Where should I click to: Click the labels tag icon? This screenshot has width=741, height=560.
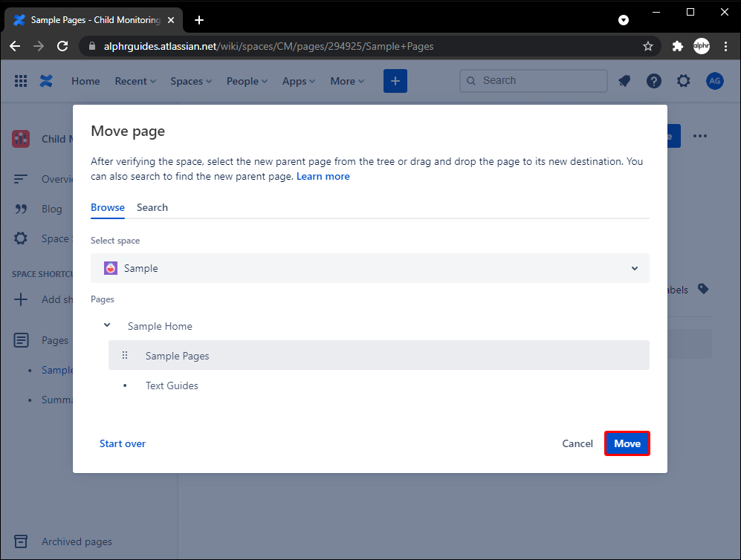703,289
